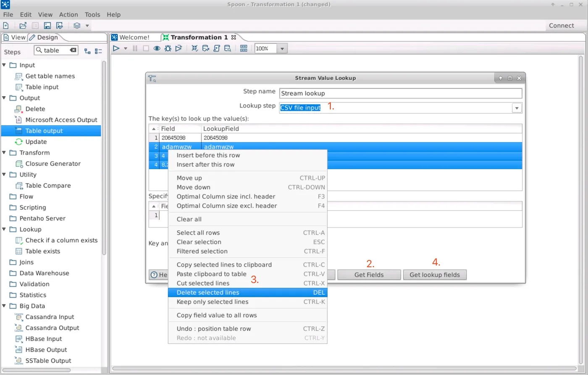The height and width of the screenshot is (375, 588).
Task: Open the Edit menu
Action: [x=26, y=14]
